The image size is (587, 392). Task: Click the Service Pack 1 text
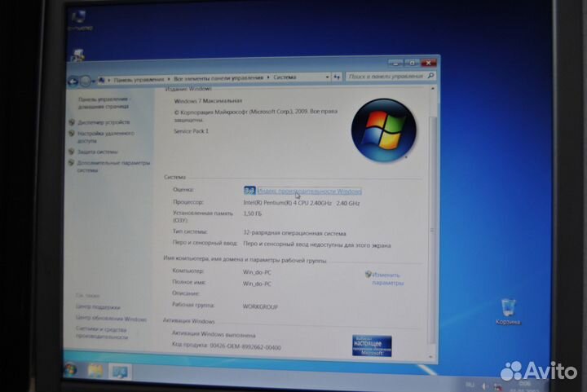pyautogui.click(x=191, y=131)
